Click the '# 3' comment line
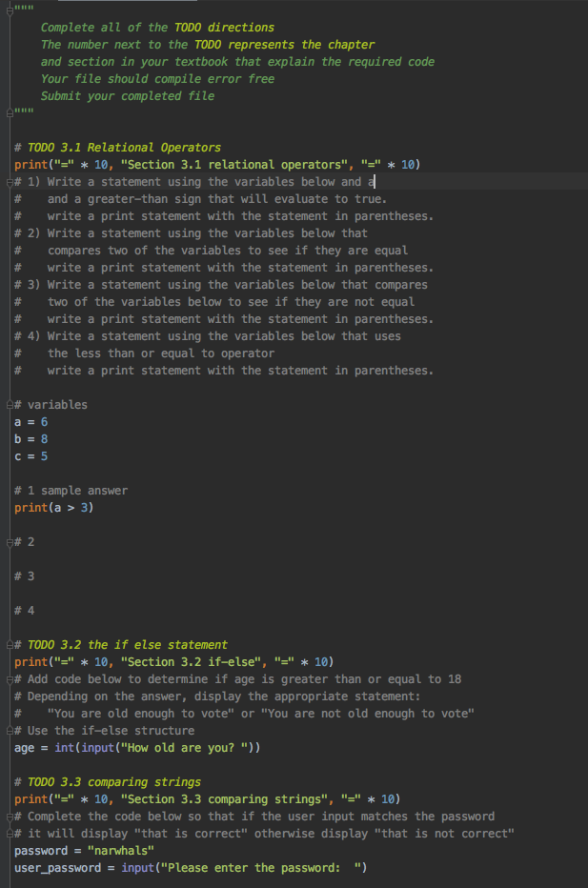 pos(24,576)
